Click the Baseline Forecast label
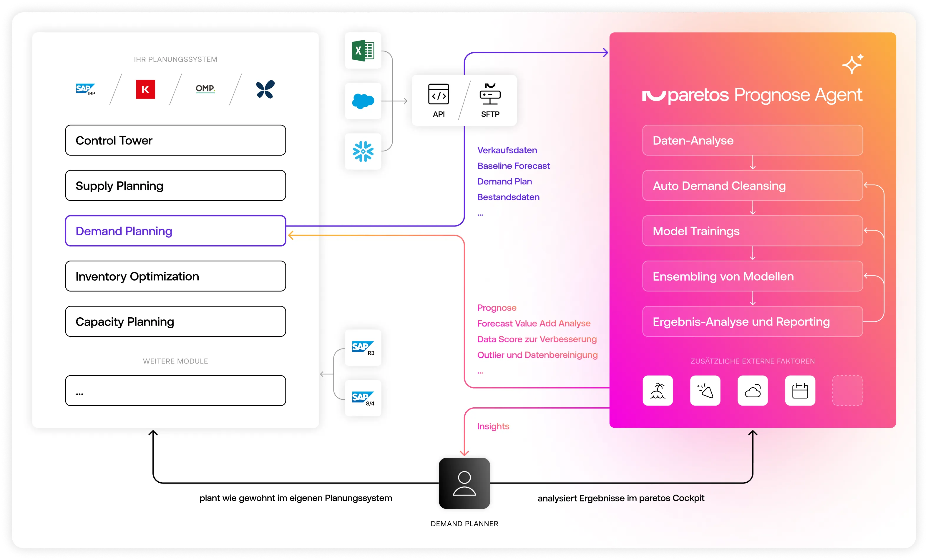The width and height of the screenshot is (928, 560). coord(513,166)
